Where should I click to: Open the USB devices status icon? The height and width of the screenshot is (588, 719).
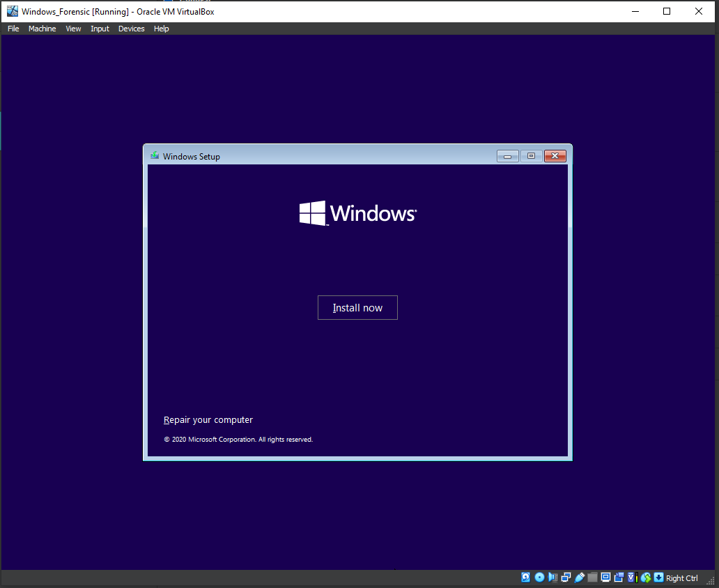point(580,578)
